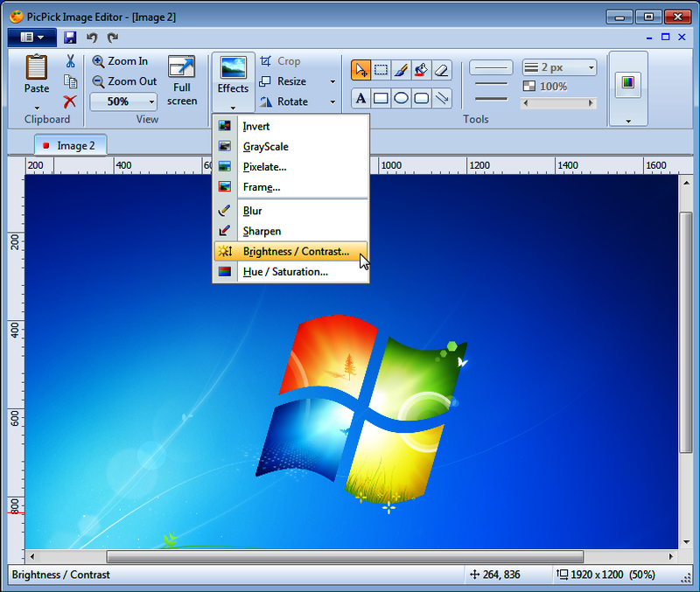
Task: Choose Brightness / Contrast from Effects menu
Action: click(295, 252)
